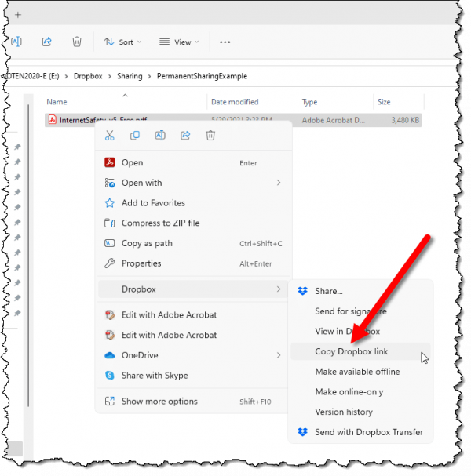Click Cut scissors icon in context menu
Image resolution: width=471 pixels, height=476 pixels.
pyautogui.click(x=110, y=136)
